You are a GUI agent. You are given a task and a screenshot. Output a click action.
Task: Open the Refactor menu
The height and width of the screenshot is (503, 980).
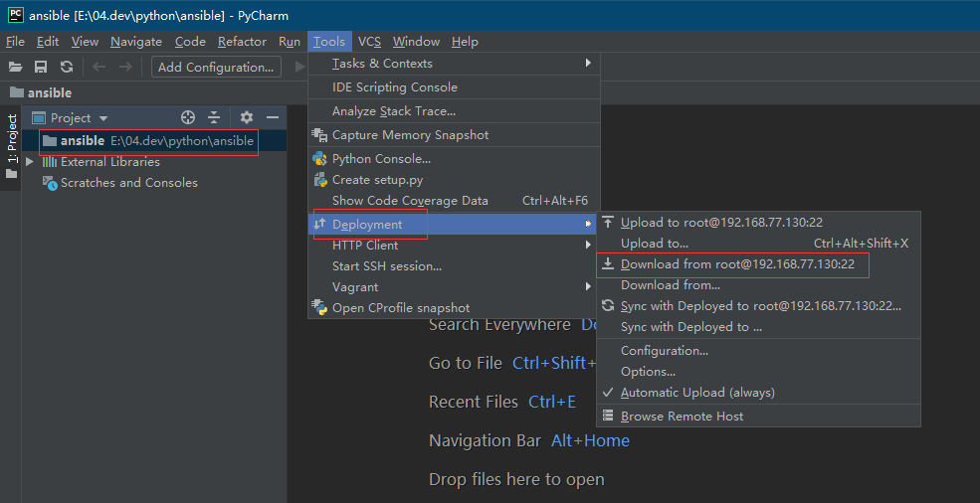click(x=243, y=42)
